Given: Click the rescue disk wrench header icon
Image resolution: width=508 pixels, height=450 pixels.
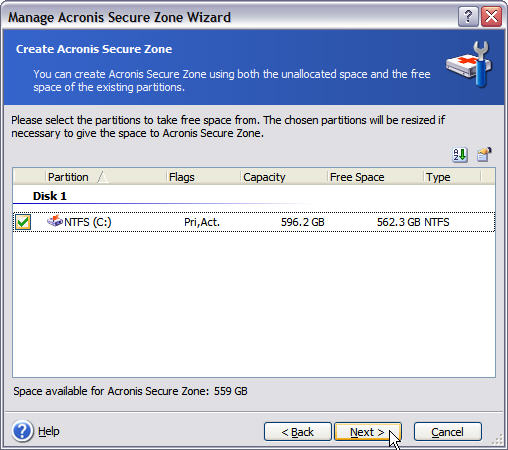Looking at the screenshot, I should (x=469, y=65).
